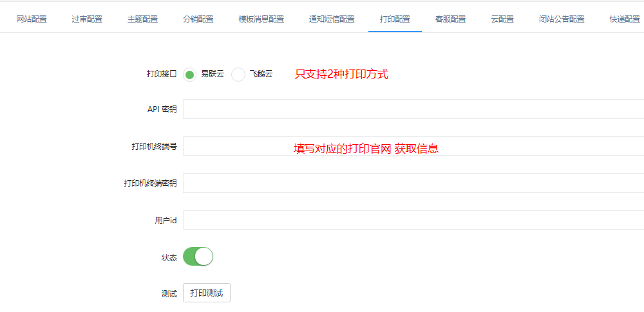
Task: Click the 打印机终端号 input field
Action: 413,146
